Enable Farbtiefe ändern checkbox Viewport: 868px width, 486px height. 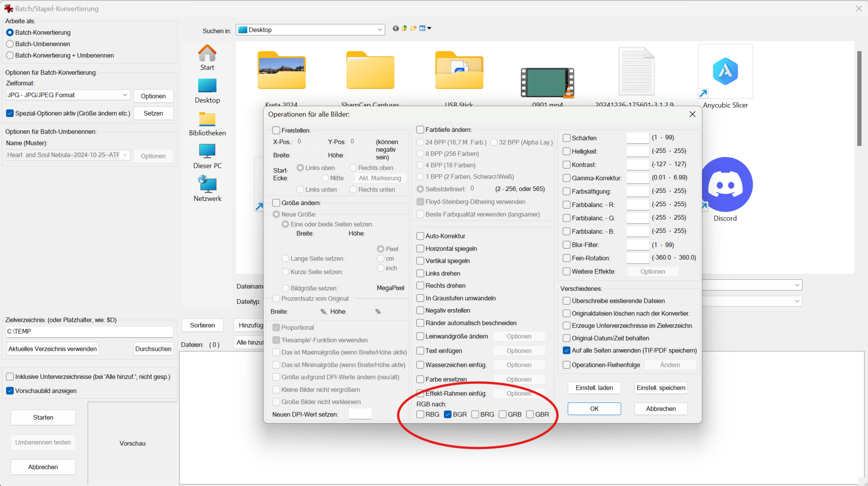coord(420,130)
